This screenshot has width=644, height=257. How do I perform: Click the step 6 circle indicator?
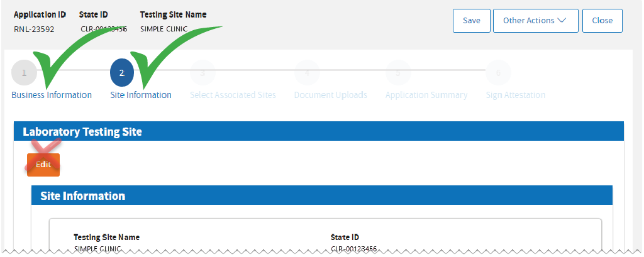pos(498,73)
